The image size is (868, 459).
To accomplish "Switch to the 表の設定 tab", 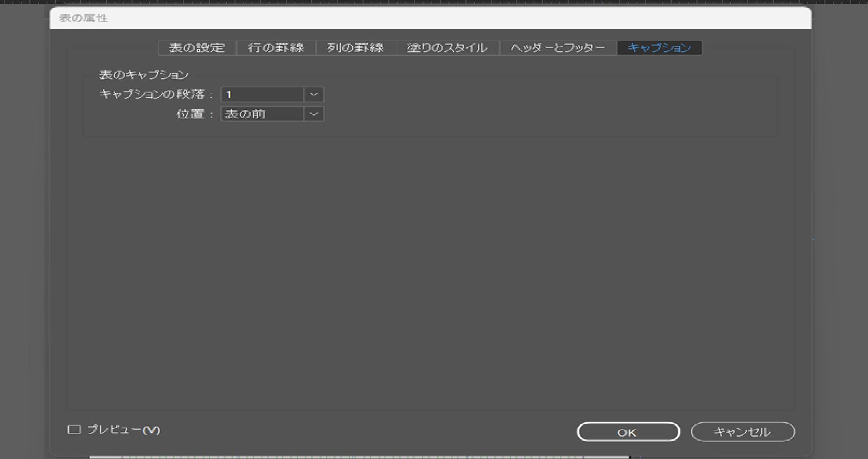I will coord(197,48).
